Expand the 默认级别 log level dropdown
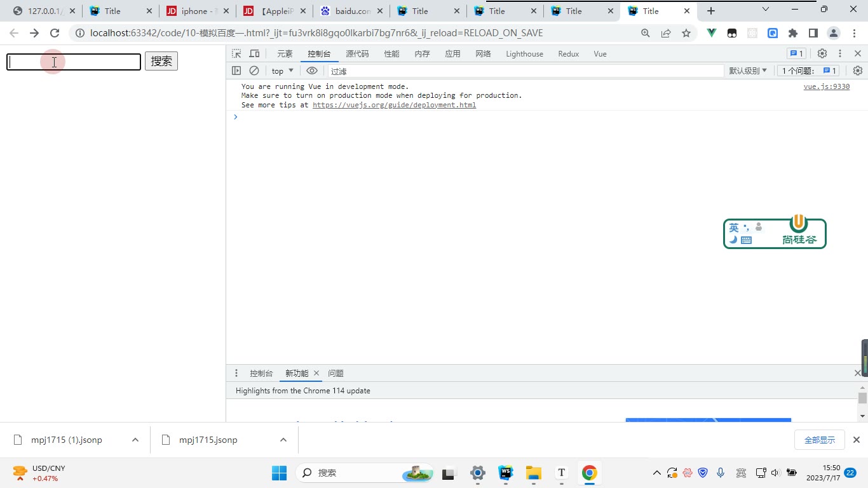 [748, 71]
